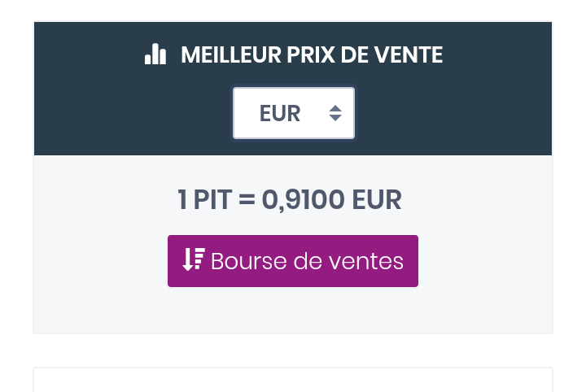Click the 0,9100 price value
Image resolution: width=586 pixels, height=392 pixels.
point(303,201)
